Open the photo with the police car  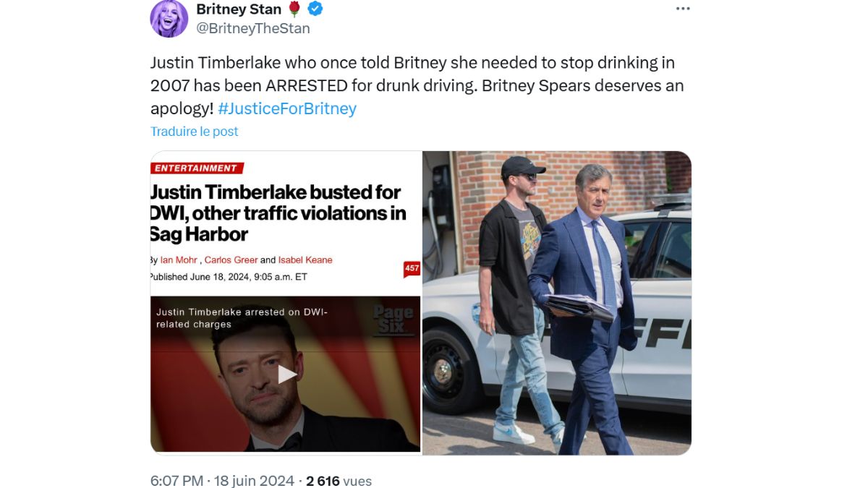pyautogui.click(x=556, y=302)
